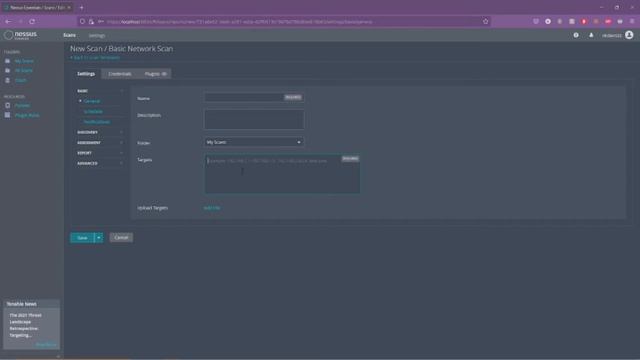Select General under BASIC
640x360 pixels.
(x=92, y=101)
